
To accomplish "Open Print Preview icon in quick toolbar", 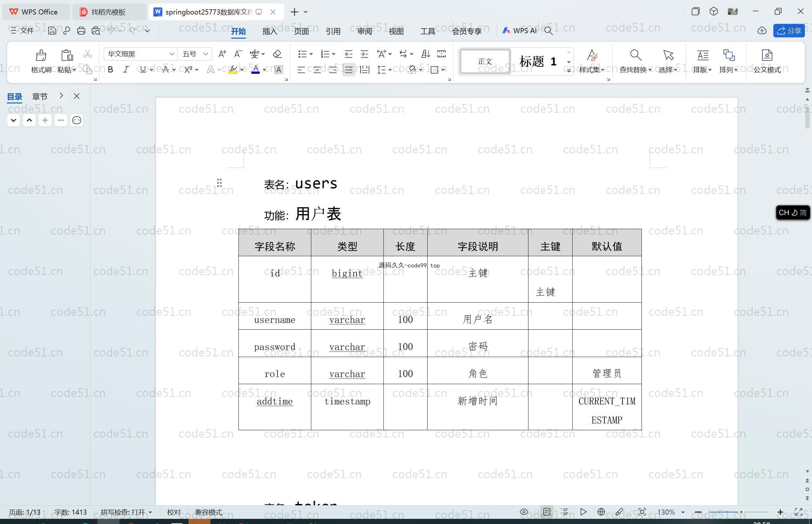I will click(96, 31).
